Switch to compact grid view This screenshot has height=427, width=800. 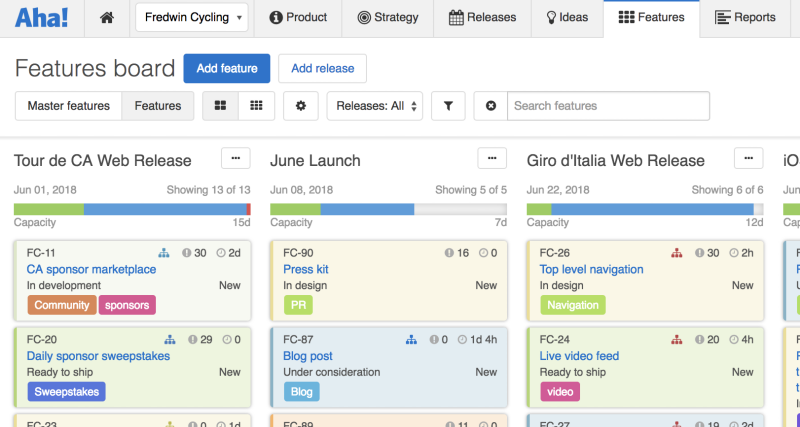(x=256, y=106)
